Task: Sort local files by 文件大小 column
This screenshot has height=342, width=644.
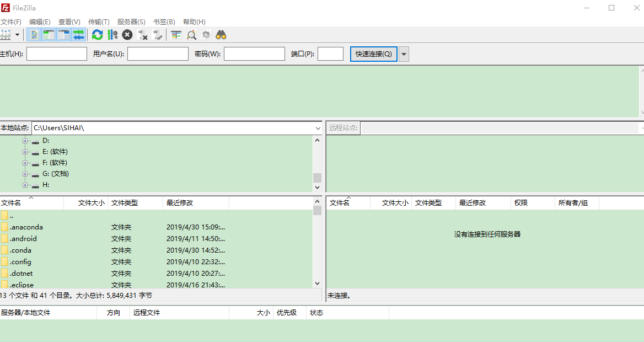Action: tap(86, 202)
